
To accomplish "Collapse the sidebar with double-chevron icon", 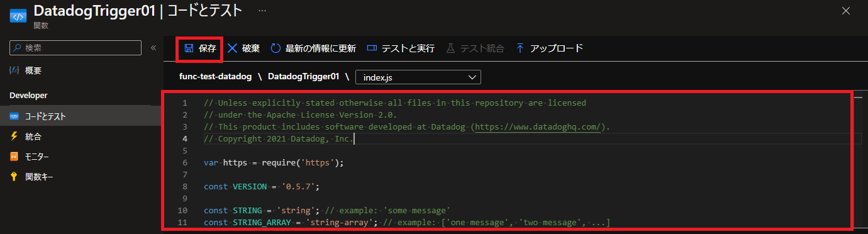I will click(153, 48).
